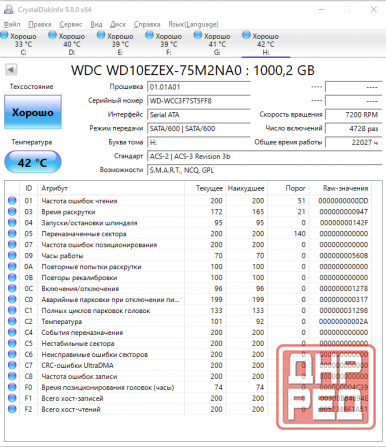Click the Текущее column header

[x=205, y=188]
